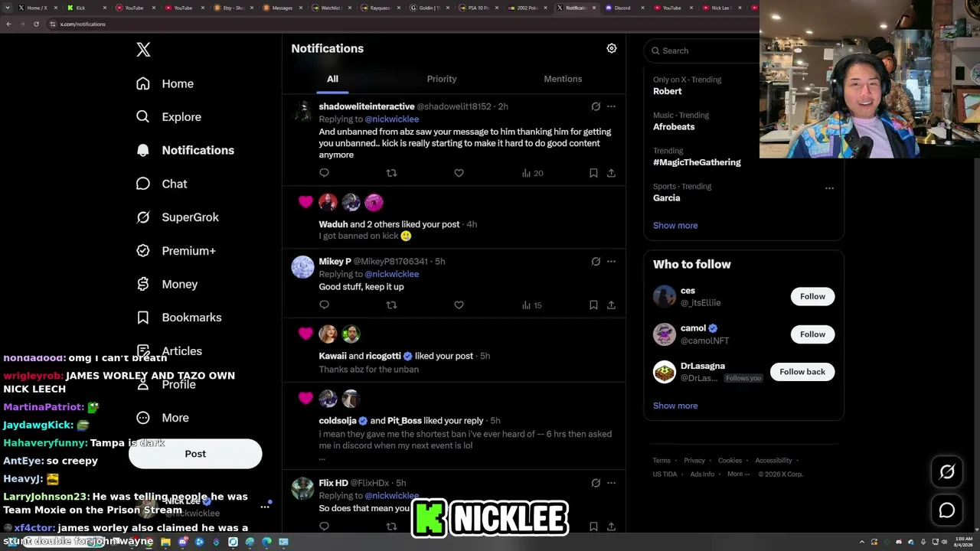Open more options on shadoweliteinteractive's post
Viewport: 980px width, 551px height.
pyautogui.click(x=611, y=106)
